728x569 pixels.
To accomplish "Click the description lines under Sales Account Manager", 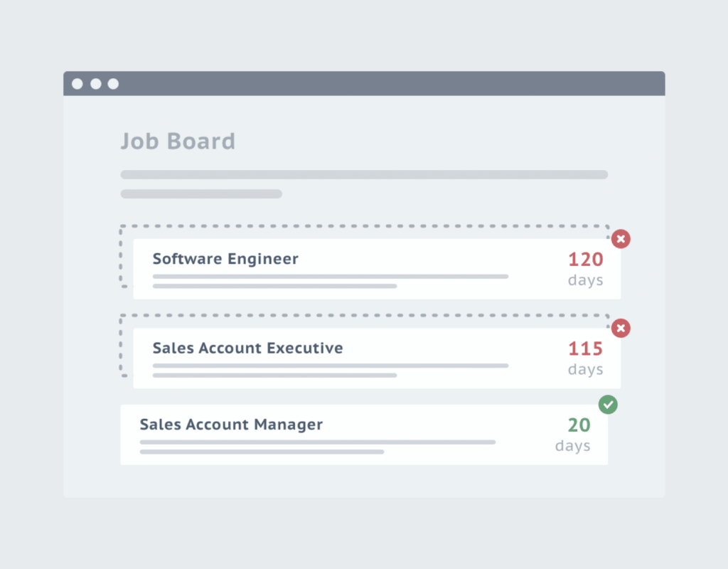I will coord(318,447).
